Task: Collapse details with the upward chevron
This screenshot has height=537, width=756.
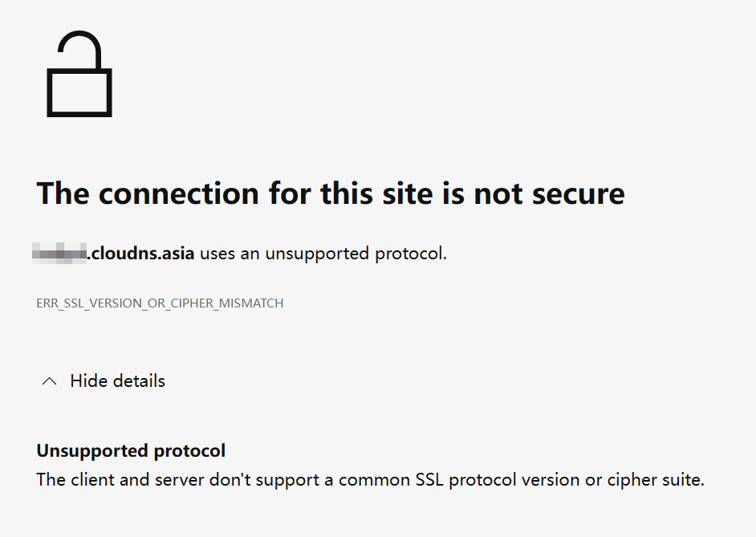Action: [49, 381]
